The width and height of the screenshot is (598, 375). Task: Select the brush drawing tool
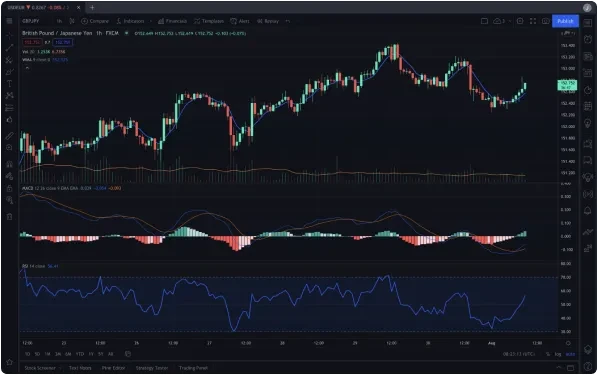point(10,72)
